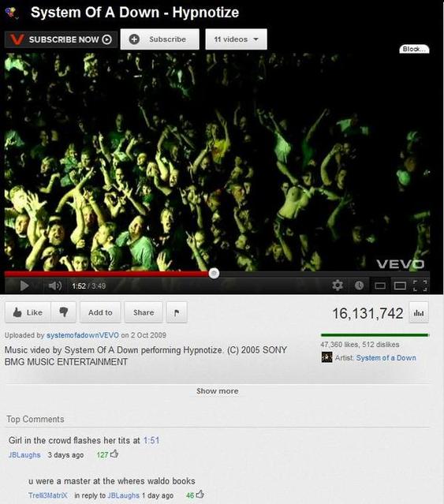444x504 pixels.
Task: Click the video progress bar scrubber handle
Action: coord(214,274)
